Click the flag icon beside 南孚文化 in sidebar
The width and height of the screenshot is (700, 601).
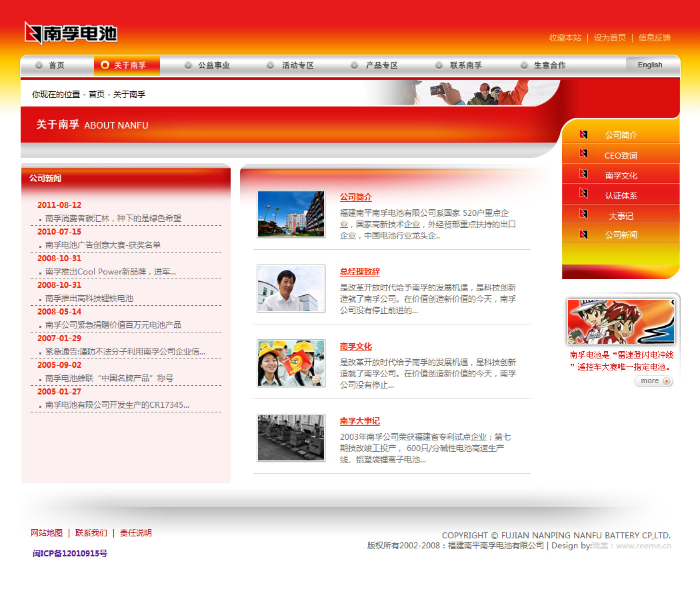(x=583, y=173)
